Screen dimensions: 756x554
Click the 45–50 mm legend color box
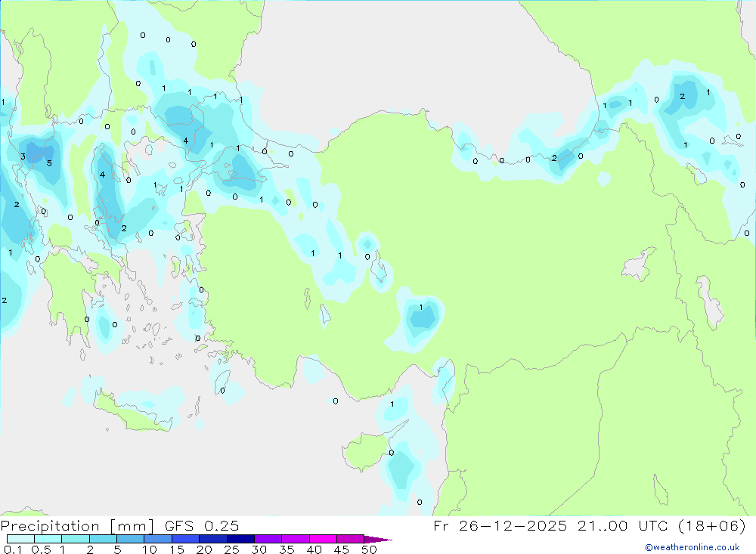point(351,539)
